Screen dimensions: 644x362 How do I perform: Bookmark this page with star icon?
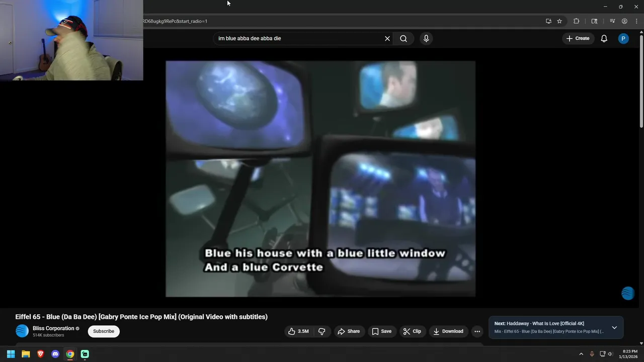(559, 21)
